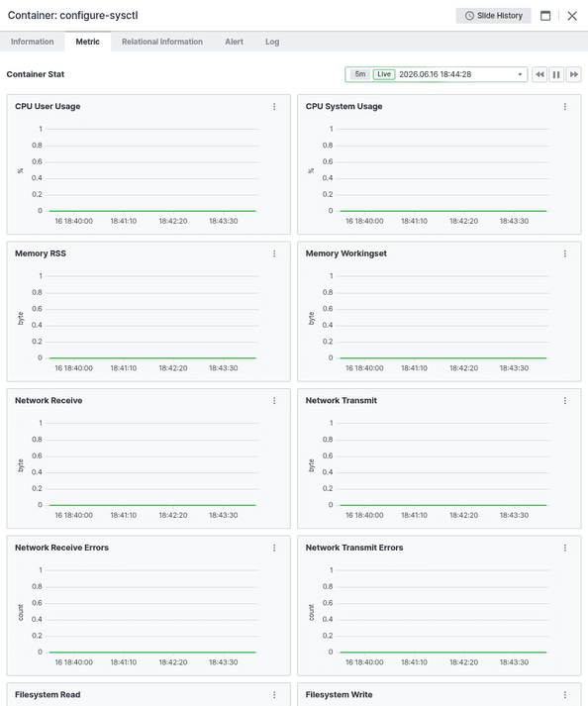Click 18:42:20 label under Network Transmit Errors
This screenshot has width=588, height=706.
463,662
